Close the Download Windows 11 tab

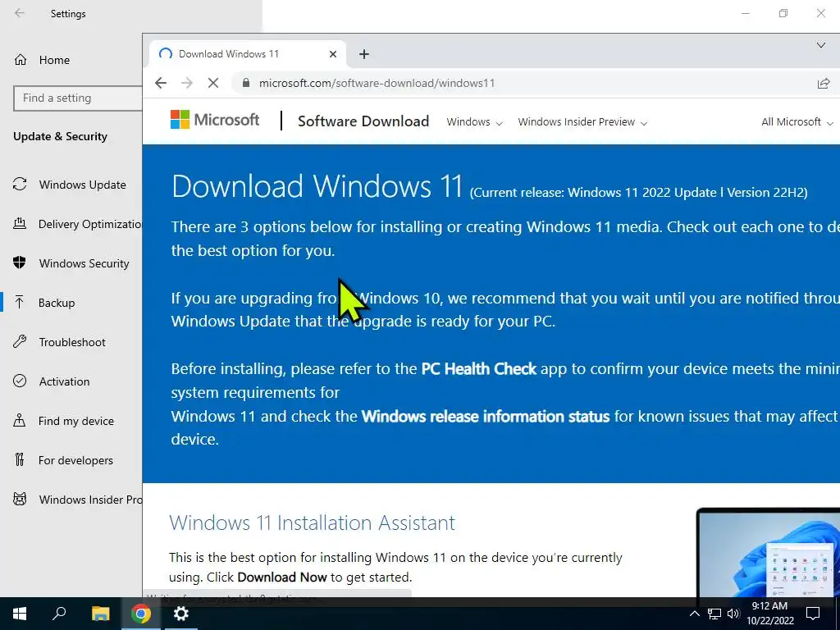[x=333, y=54]
